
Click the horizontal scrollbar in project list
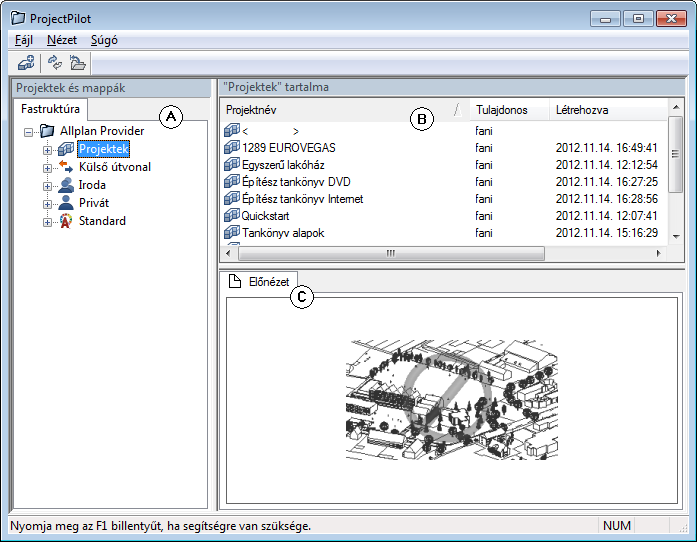point(443,253)
